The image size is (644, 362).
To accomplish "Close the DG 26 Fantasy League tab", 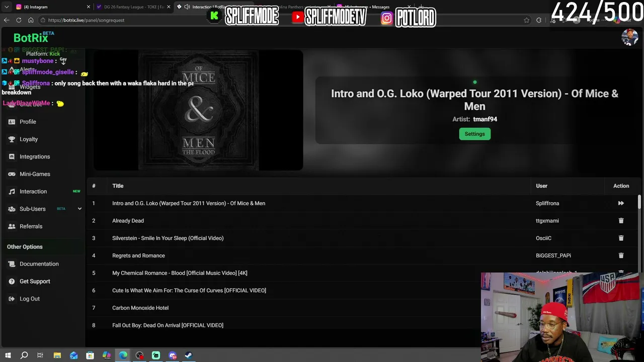I will pos(169,7).
